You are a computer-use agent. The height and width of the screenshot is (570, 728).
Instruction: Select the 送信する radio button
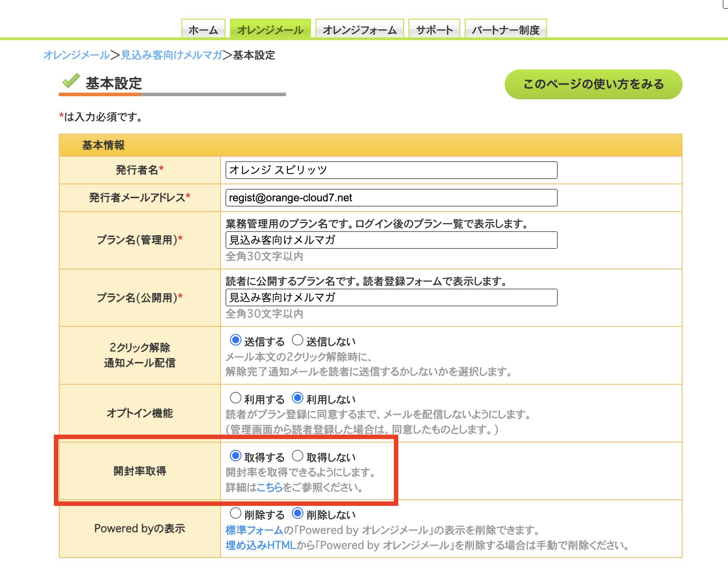coord(235,341)
